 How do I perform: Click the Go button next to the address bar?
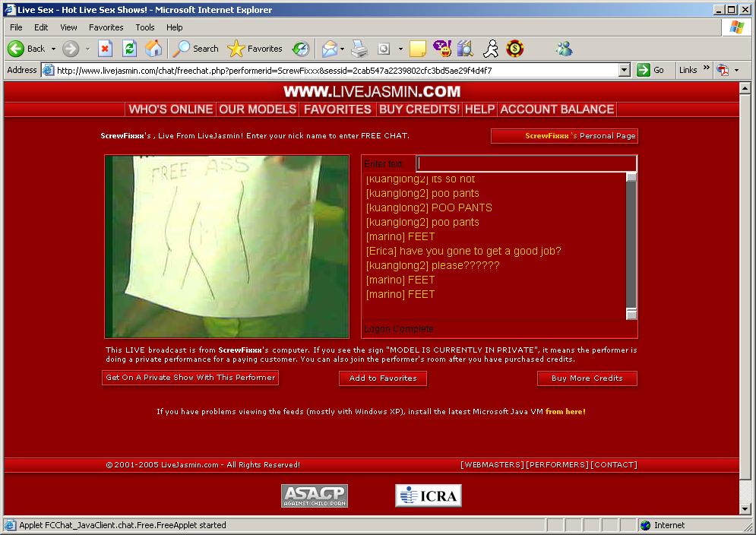[650, 71]
